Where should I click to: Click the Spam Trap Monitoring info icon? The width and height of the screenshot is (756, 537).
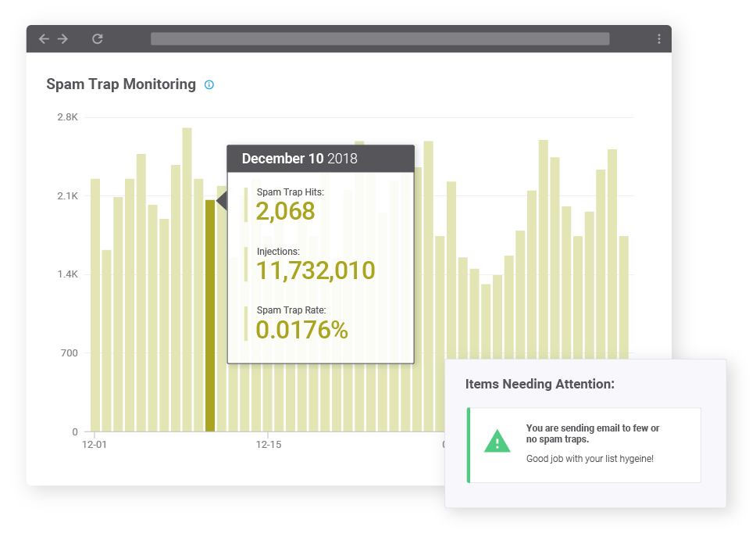[x=209, y=85]
